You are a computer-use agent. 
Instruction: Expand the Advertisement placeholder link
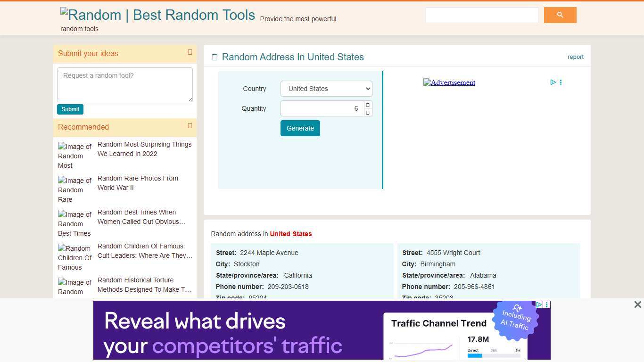[449, 82]
